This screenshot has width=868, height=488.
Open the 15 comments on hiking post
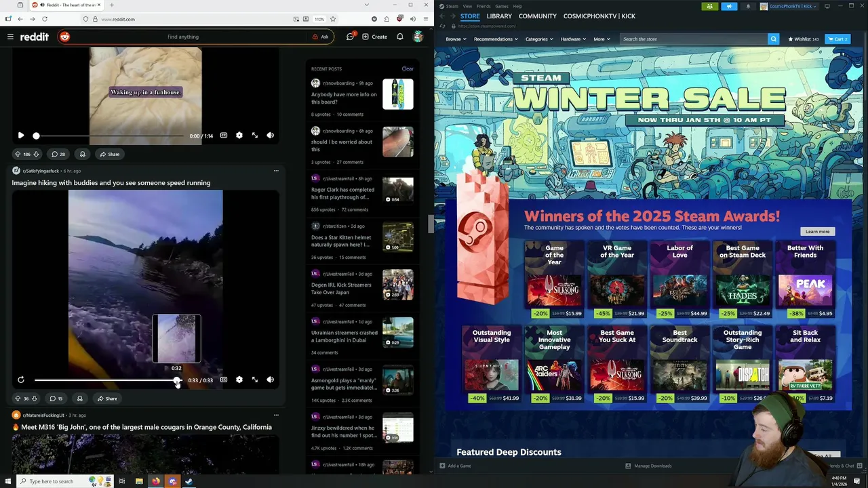56,399
